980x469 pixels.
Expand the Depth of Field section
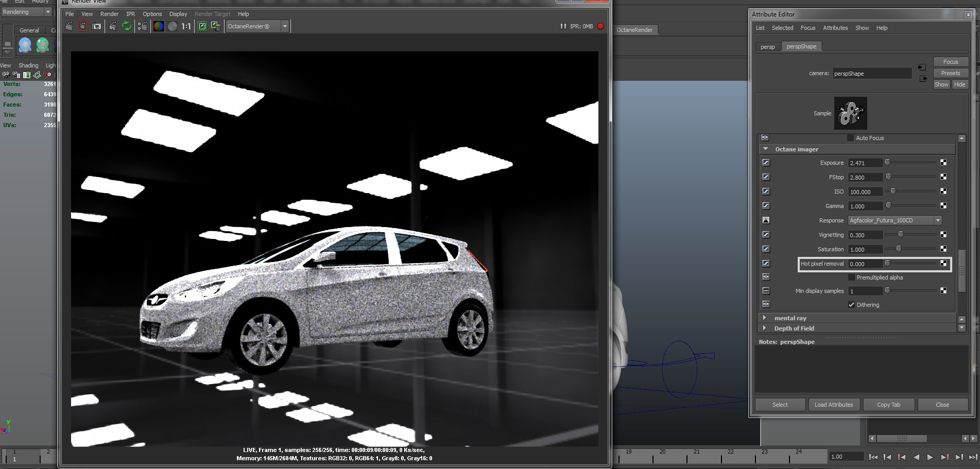[x=765, y=328]
